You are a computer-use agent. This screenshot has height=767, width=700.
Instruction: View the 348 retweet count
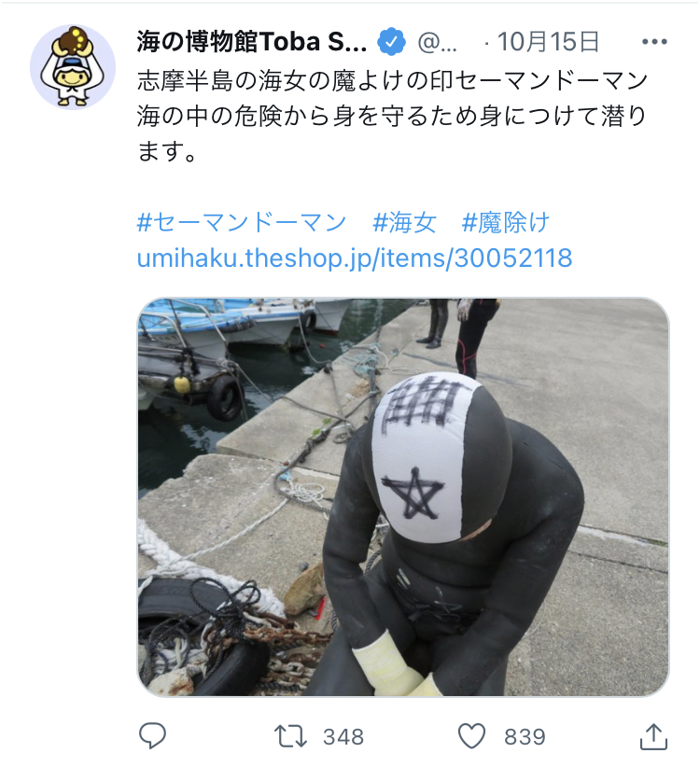click(x=343, y=736)
